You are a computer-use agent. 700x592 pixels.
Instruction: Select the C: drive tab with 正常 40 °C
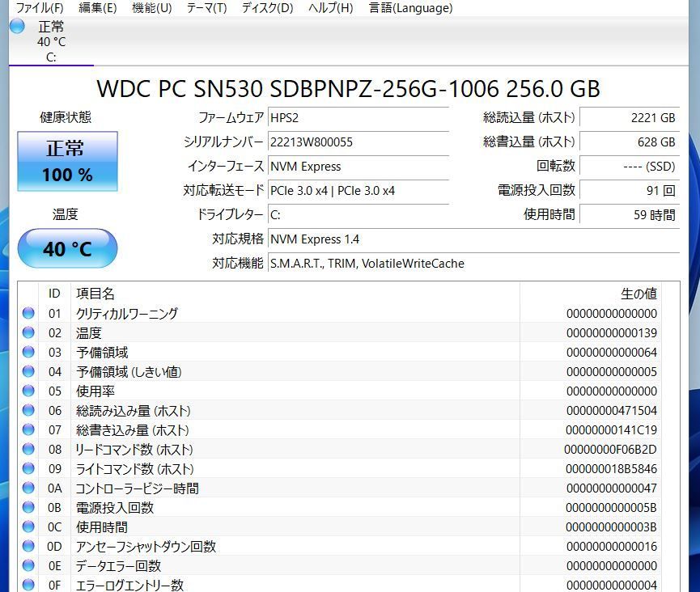click(51, 41)
